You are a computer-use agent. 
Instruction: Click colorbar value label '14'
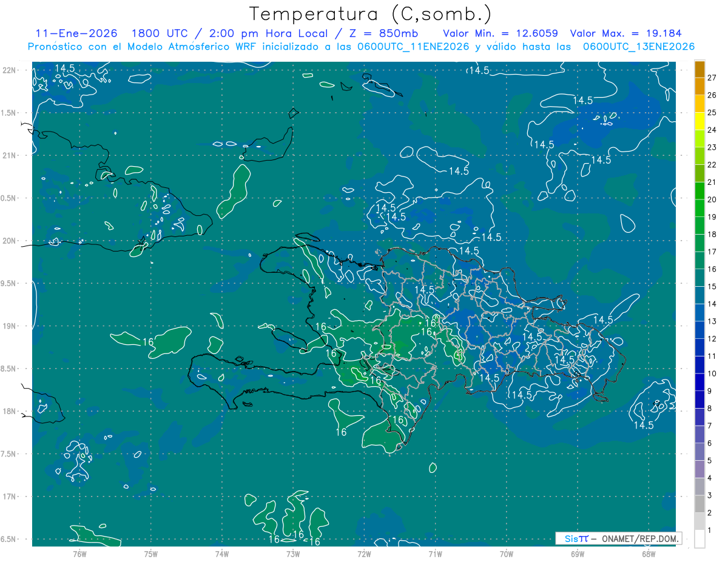[x=712, y=304]
